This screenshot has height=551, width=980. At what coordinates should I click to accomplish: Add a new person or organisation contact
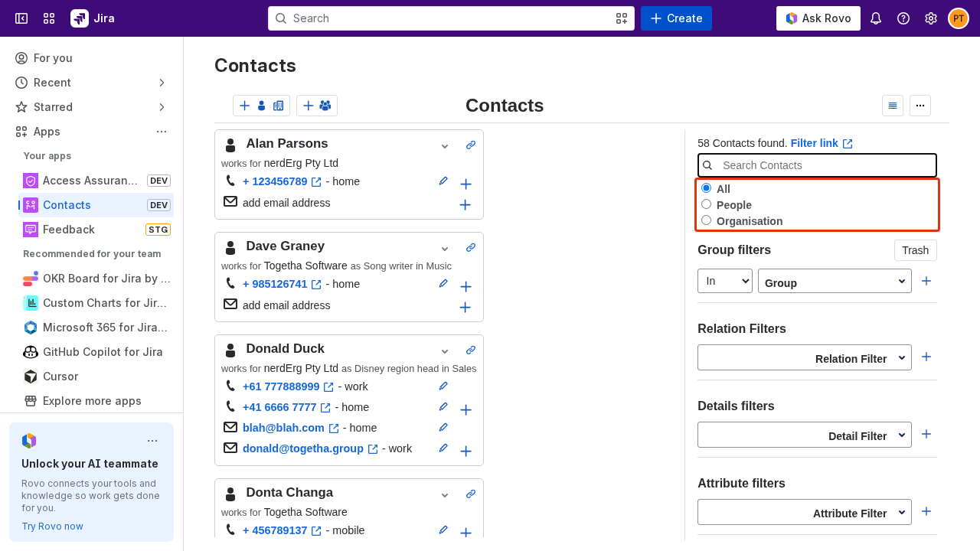click(261, 106)
